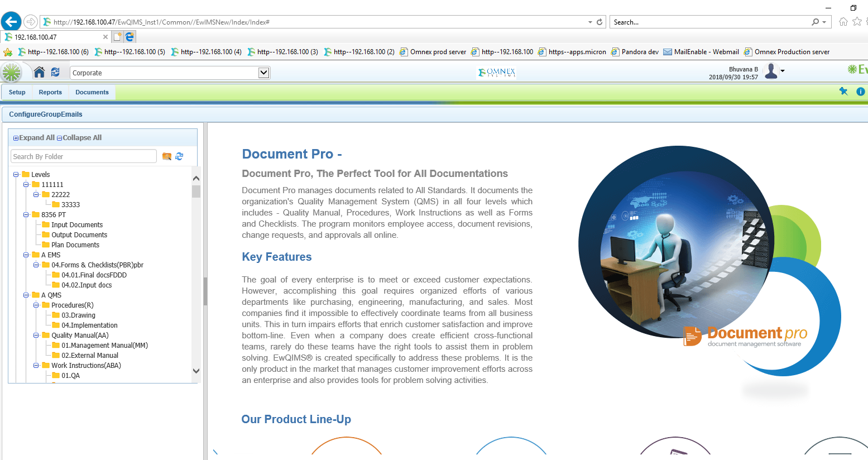Open the https--apps.micron bookmark
This screenshot has height=460, width=868.
coord(572,52)
